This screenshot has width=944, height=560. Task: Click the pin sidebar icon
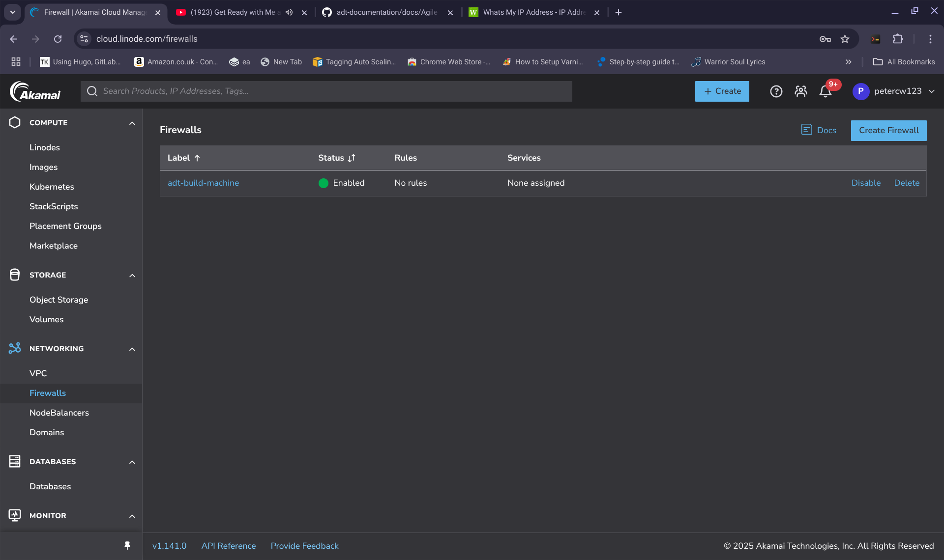(127, 546)
